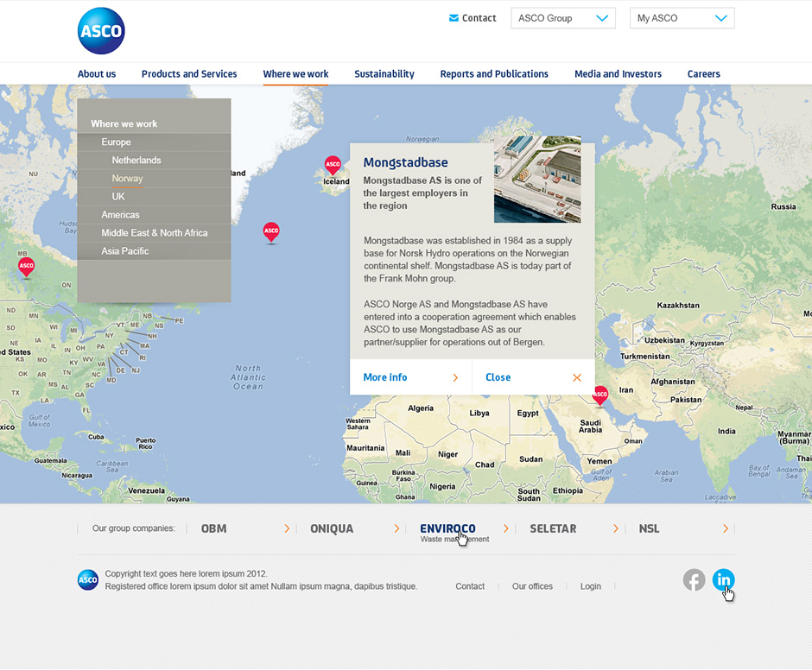Viewport: 812px width, 670px height.
Task: Open the My ASCO dropdown
Action: pos(682,18)
